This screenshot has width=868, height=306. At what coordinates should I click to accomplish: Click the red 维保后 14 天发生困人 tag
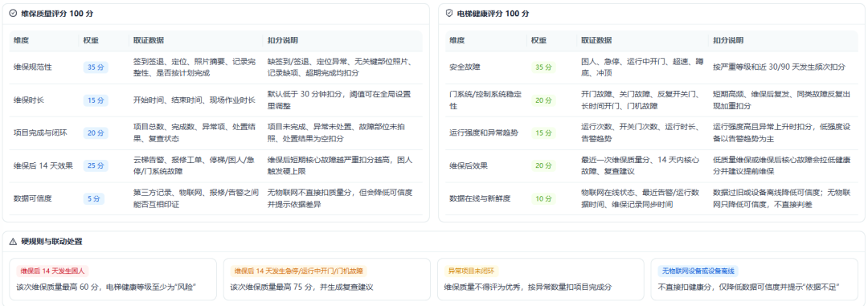click(x=52, y=271)
